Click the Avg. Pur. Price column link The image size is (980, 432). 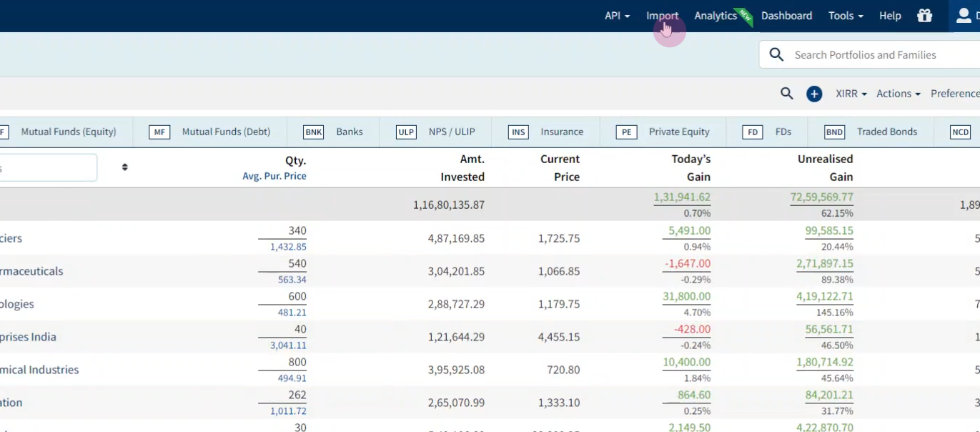[274, 176]
